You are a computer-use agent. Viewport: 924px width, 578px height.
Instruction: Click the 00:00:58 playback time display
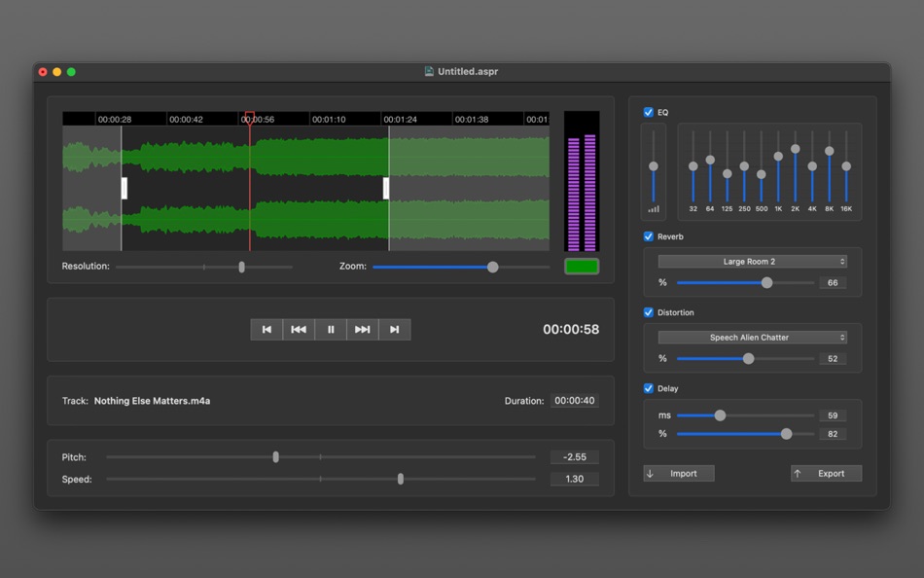[x=571, y=330]
